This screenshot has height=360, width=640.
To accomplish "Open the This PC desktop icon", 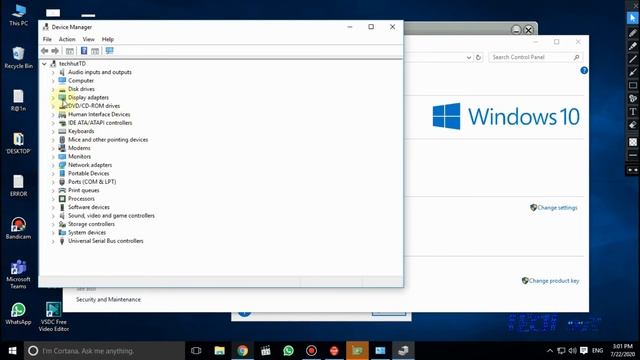I will 19,16.
